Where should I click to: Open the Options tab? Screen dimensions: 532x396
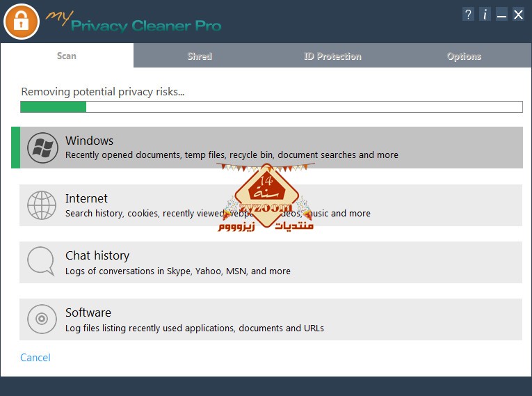point(465,56)
